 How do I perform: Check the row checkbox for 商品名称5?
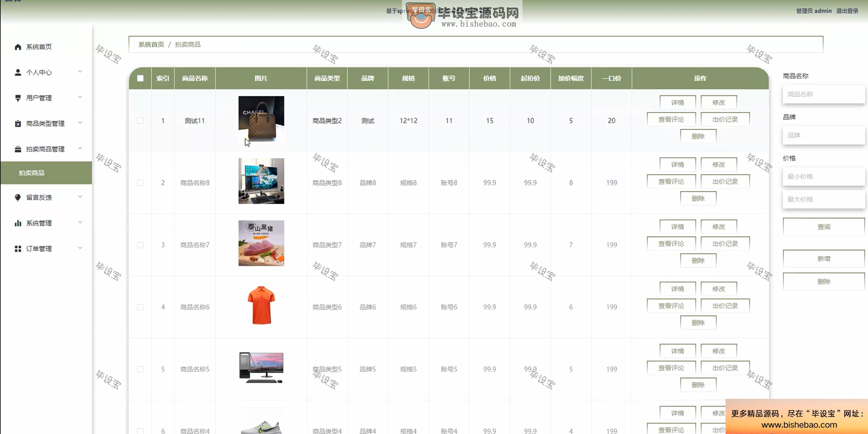tap(140, 369)
